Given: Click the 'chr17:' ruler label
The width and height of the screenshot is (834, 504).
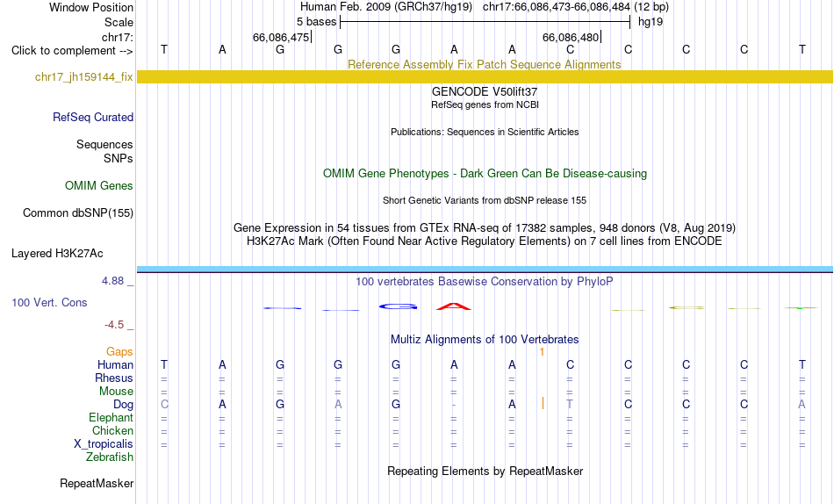Looking at the screenshot, I should point(118,37).
